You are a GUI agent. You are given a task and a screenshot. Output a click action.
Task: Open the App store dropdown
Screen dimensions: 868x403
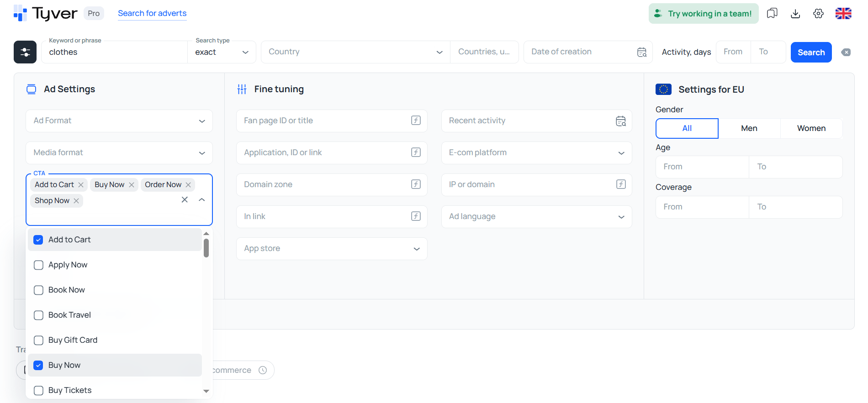[x=332, y=249]
